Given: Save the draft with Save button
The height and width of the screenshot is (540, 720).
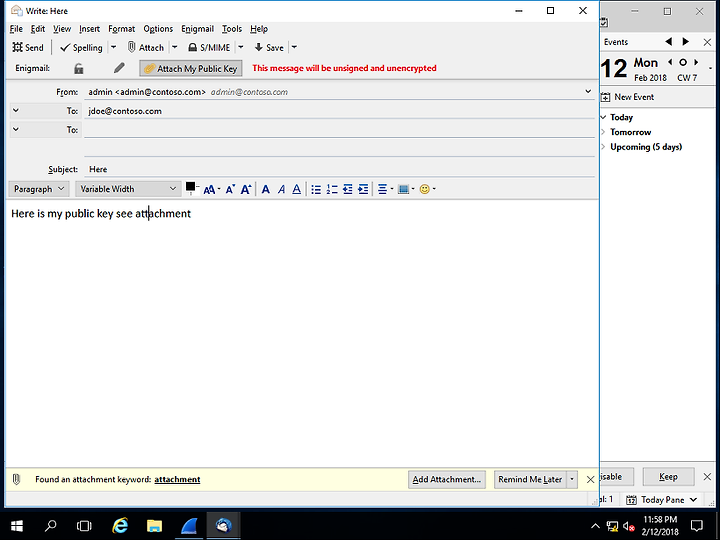Looking at the screenshot, I should [x=269, y=47].
